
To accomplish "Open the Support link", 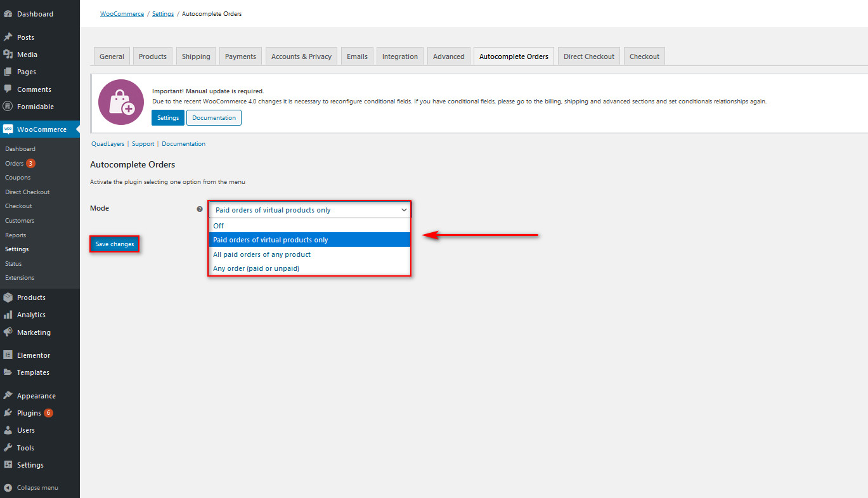I will point(143,144).
